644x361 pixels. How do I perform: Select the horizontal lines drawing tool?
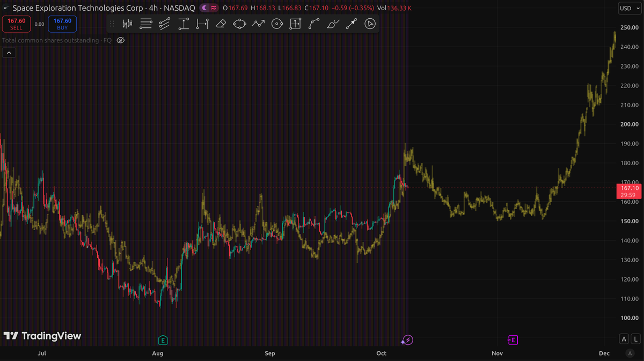click(x=146, y=24)
